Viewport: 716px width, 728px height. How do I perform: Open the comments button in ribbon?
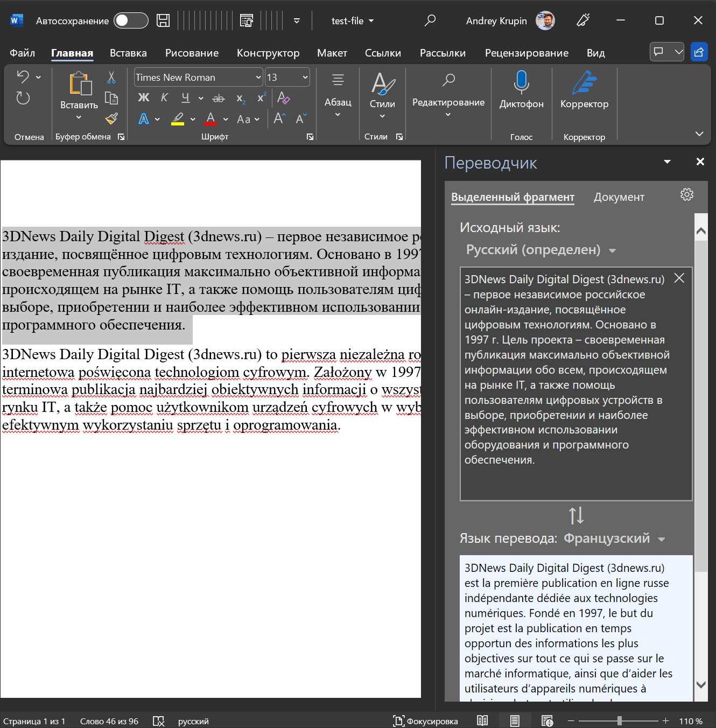666,52
